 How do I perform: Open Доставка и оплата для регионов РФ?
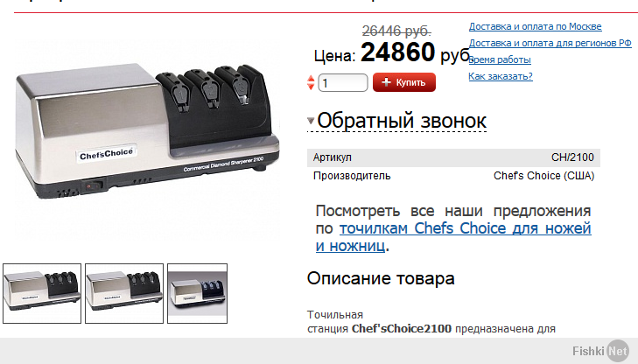tap(550, 43)
